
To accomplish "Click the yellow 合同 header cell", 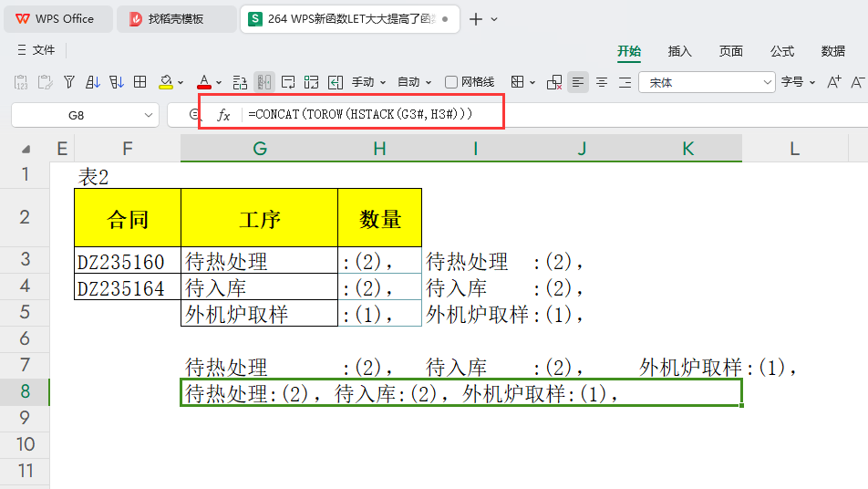I will click(x=128, y=218).
